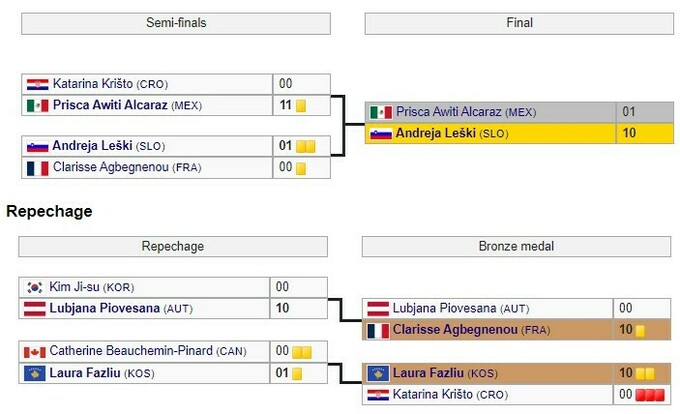Click the Slovenia flag next to Andreja Leški in Semi-finals
Viewport: 680px width, 414px height.
point(37,146)
